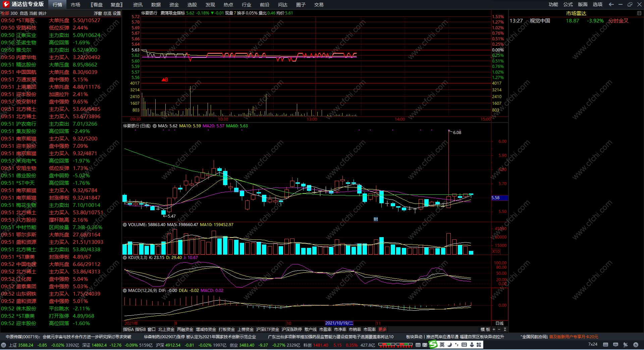The width and height of the screenshot is (644, 350).
Task: Select the 指标B tab
Action: point(141,330)
